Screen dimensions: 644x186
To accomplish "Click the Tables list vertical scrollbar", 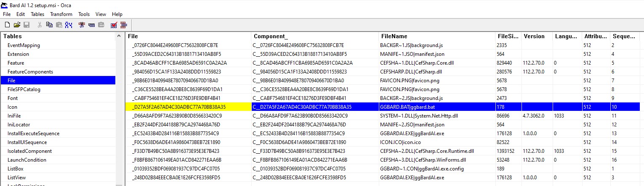I will pyautogui.click(x=120, y=109).
